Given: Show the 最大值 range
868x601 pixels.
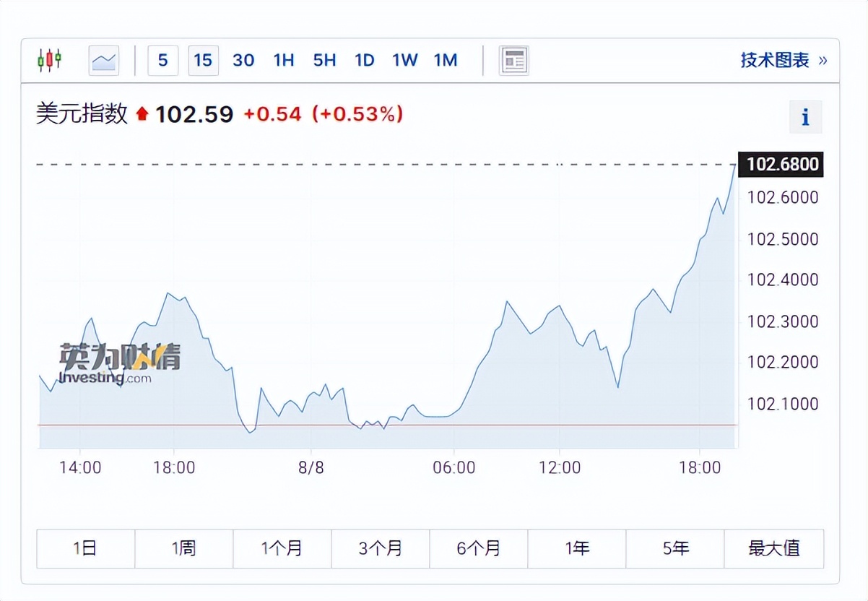Looking at the screenshot, I should click(774, 548).
